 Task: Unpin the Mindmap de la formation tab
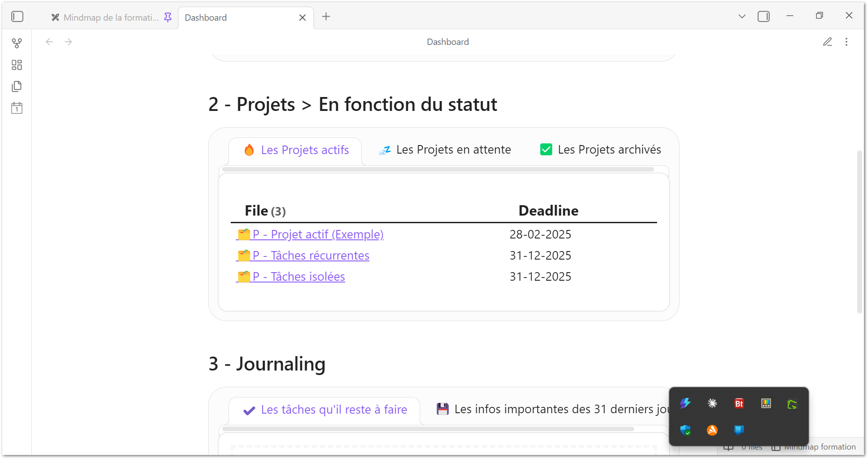click(x=168, y=17)
